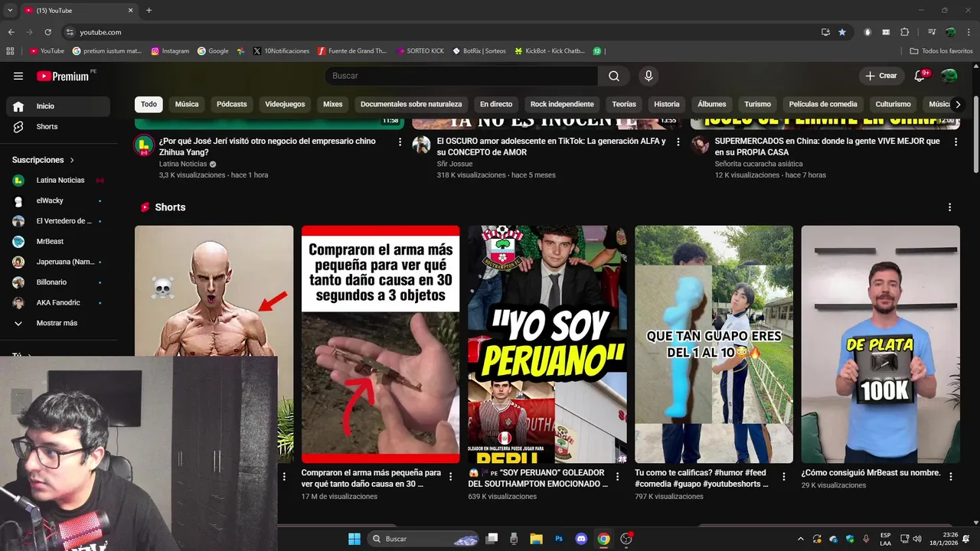Select the Películas de comedia chip
The height and width of the screenshot is (551, 980).
823,104
